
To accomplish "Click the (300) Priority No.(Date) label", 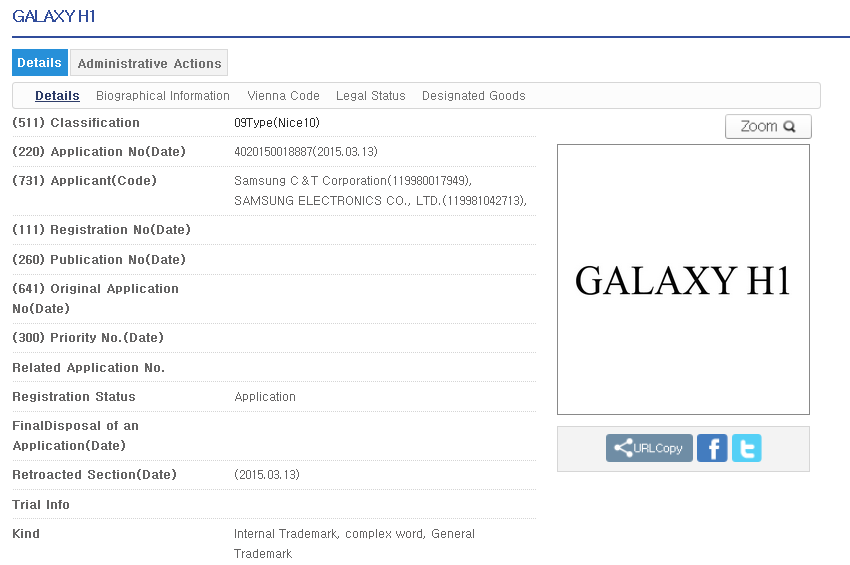I will pos(88,337).
